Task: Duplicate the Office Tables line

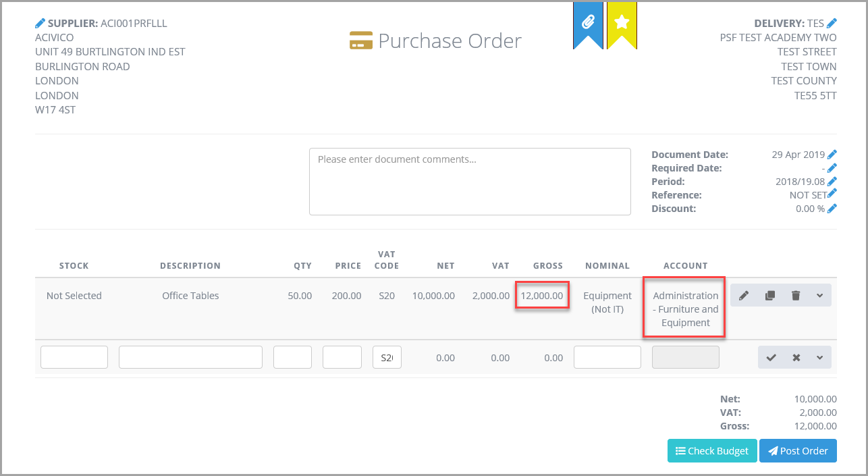Action: [x=769, y=296]
